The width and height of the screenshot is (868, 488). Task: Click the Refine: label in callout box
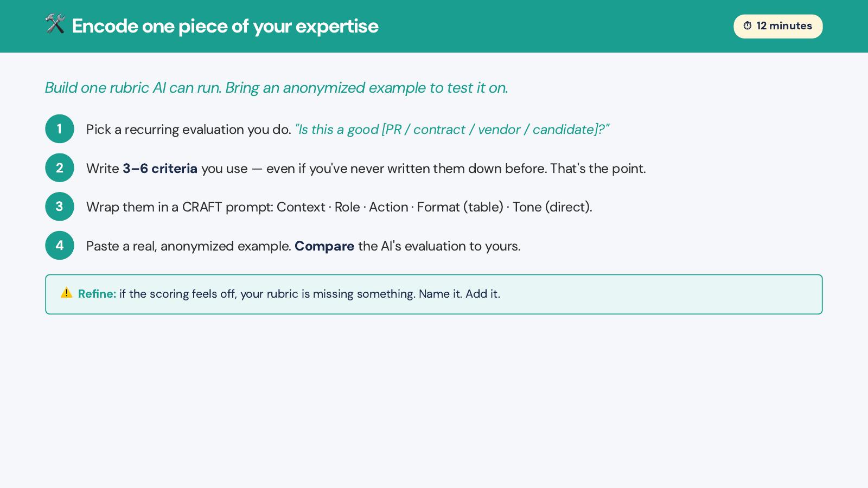pyautogui.click(x=97, y=294)
